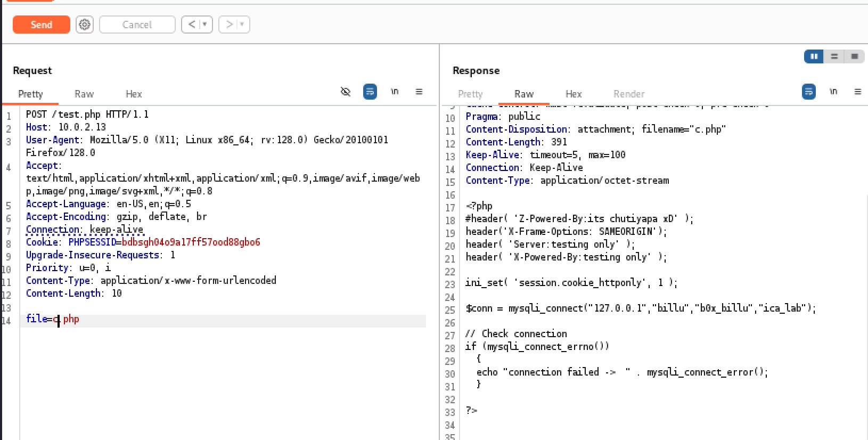Click the X-Frame-Options SAMEORIGIN header line
Screen dimensions: 868x440
tap(566, 232)
